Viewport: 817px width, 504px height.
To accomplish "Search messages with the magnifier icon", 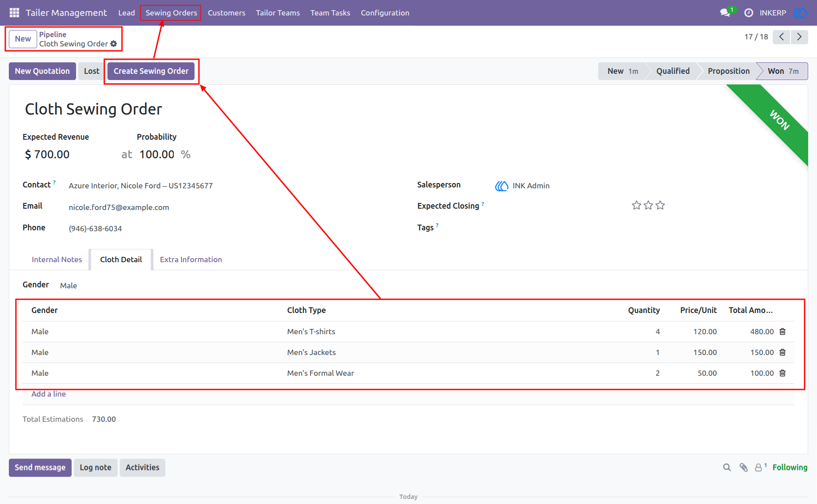I will tap(727, 467).
